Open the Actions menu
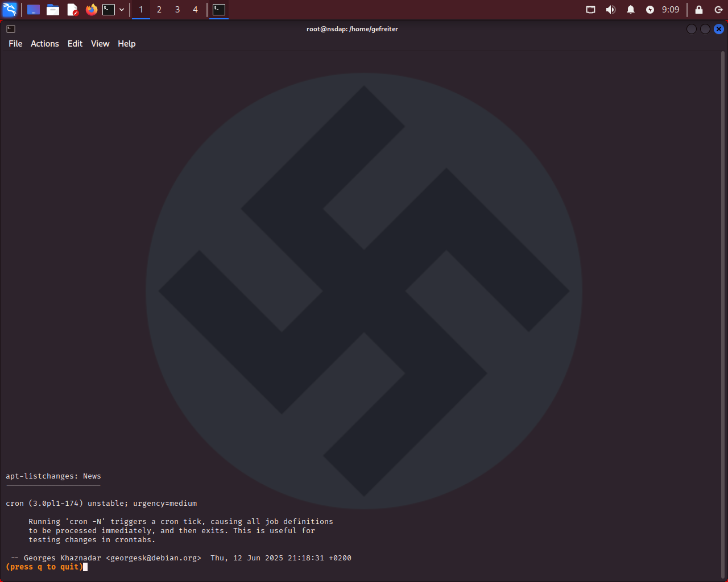728x582 pixels. [45, 44]
